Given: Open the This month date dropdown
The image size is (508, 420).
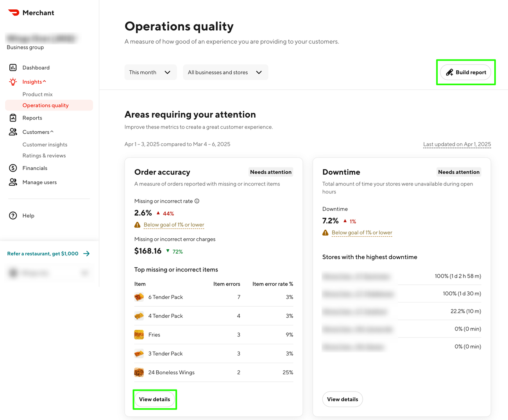Looking at the screenshot, I should (150, 72).
